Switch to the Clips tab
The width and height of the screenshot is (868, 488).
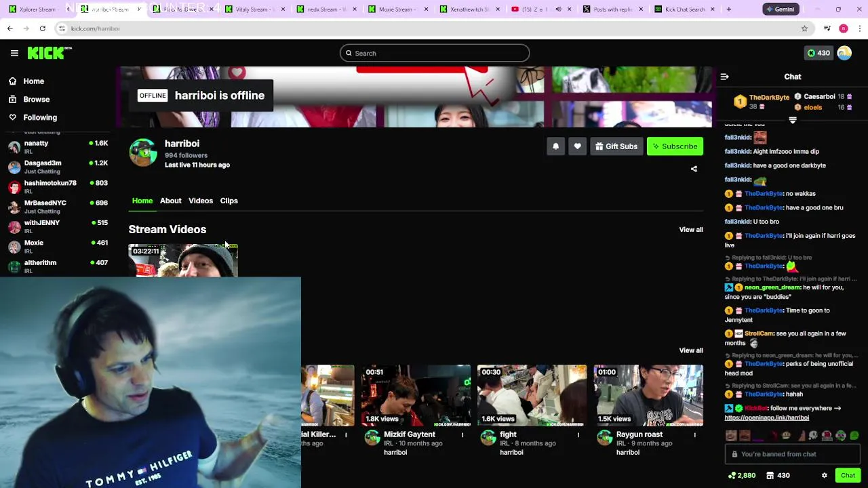point(229,201)
